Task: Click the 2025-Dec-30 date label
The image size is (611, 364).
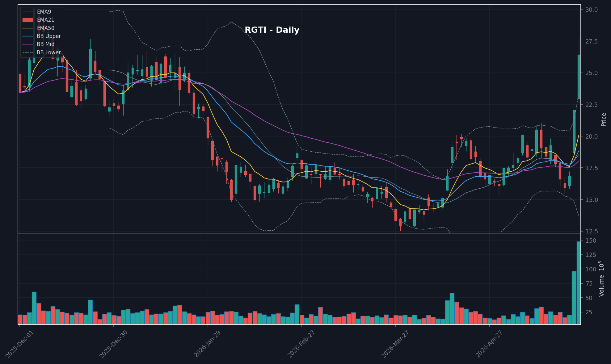Action: point(114,344)
